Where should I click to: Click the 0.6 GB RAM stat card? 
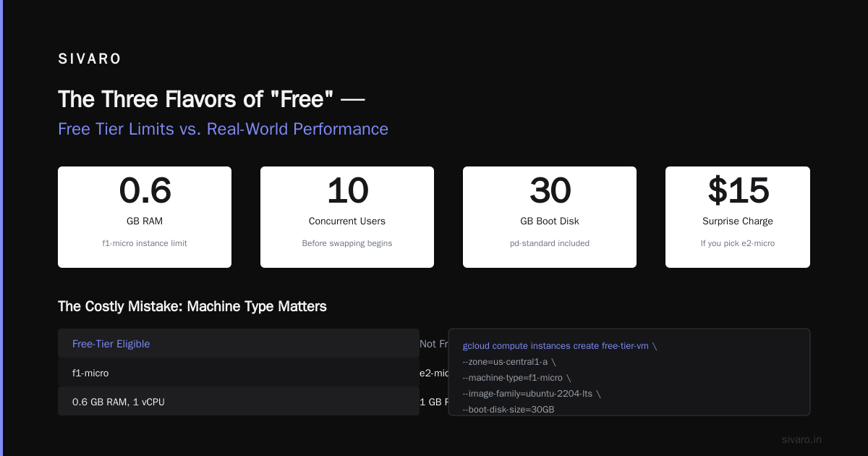click(x=145, y=217)
